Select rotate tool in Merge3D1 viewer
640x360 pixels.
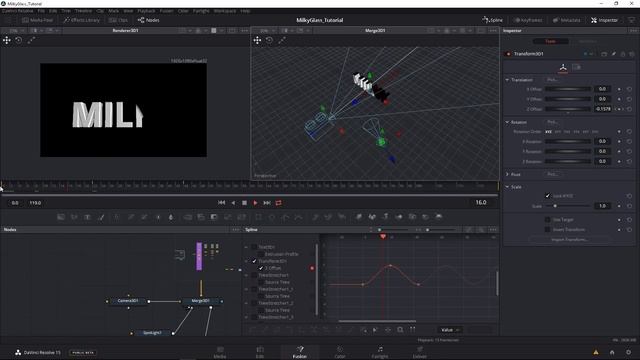click(x=269, y=40)
